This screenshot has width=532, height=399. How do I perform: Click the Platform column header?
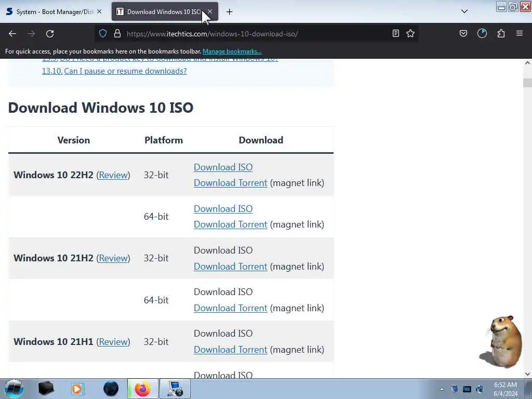coord(164,140)
